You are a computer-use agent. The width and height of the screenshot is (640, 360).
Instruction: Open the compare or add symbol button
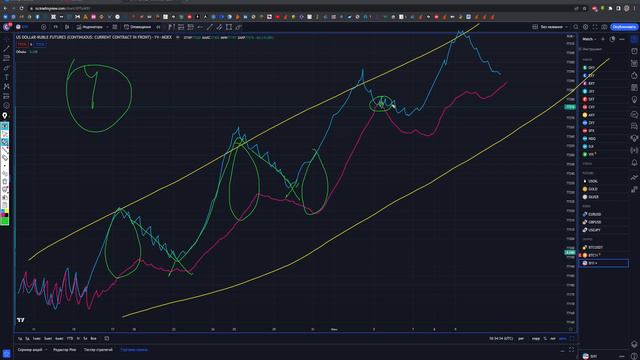tap(43, 27)
